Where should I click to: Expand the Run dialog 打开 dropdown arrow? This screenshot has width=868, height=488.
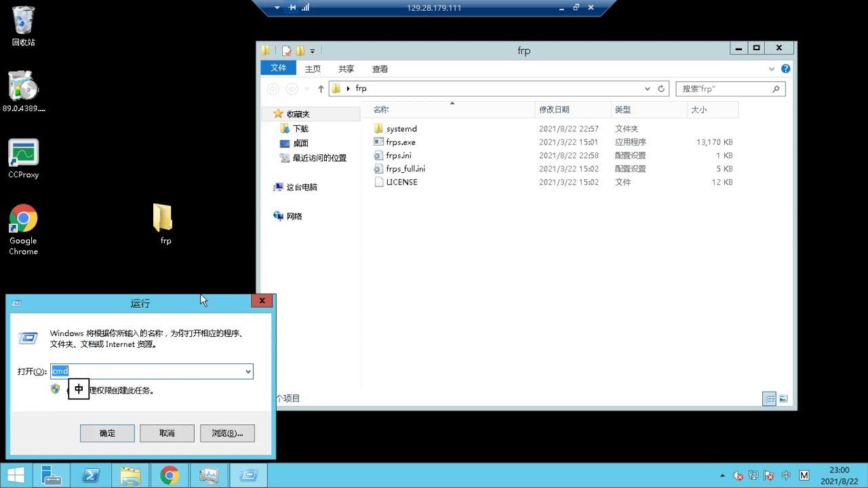(x=248, y=371)
